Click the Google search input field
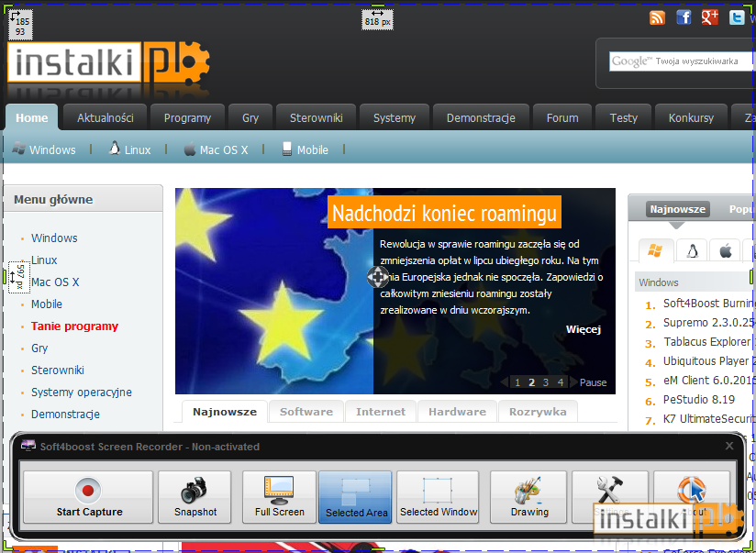Viewport: 756px width, 553px height. 683,61
